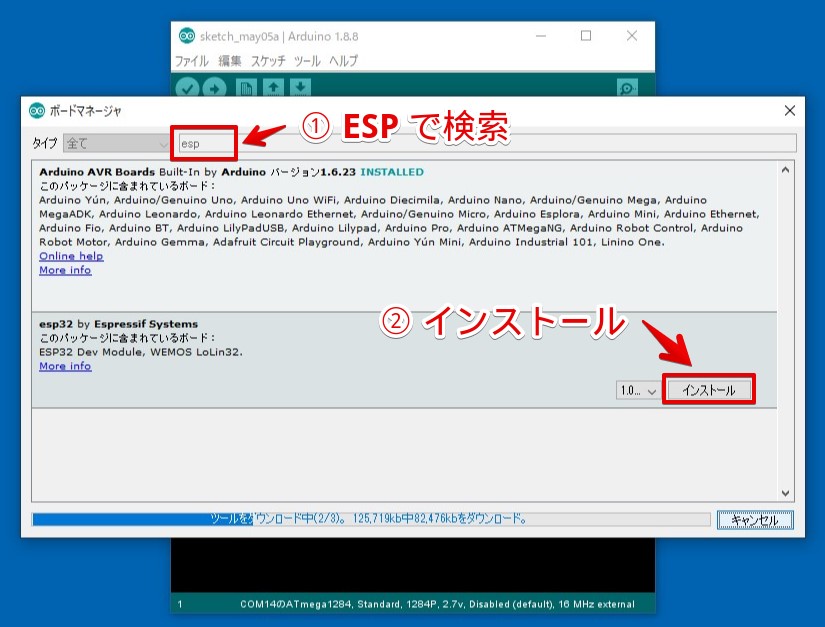Close the Arduino main window

[x=632, y=36]
